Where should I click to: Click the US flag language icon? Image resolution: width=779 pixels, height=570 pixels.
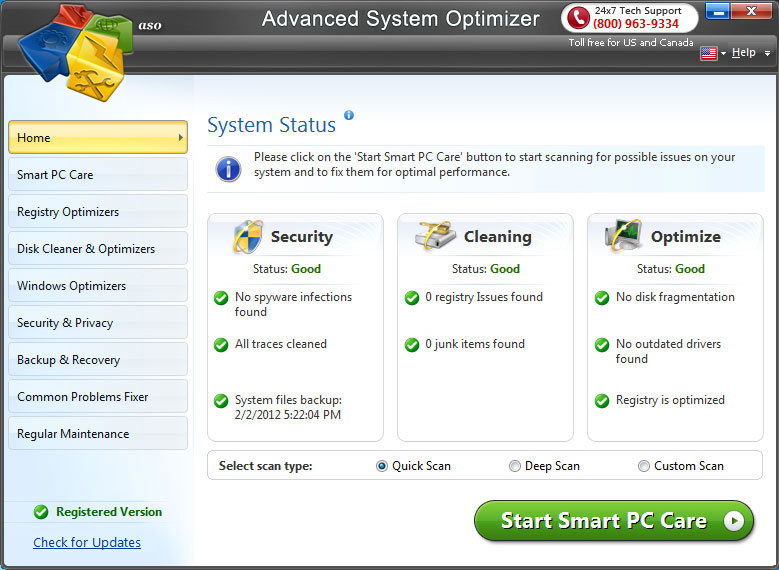(709, 53)
